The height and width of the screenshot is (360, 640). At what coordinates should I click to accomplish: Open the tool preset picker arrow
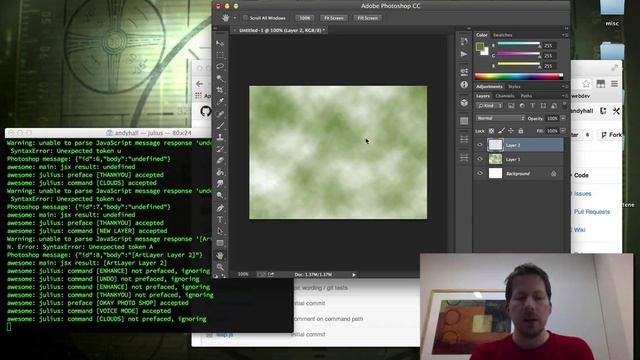[235, 18]
